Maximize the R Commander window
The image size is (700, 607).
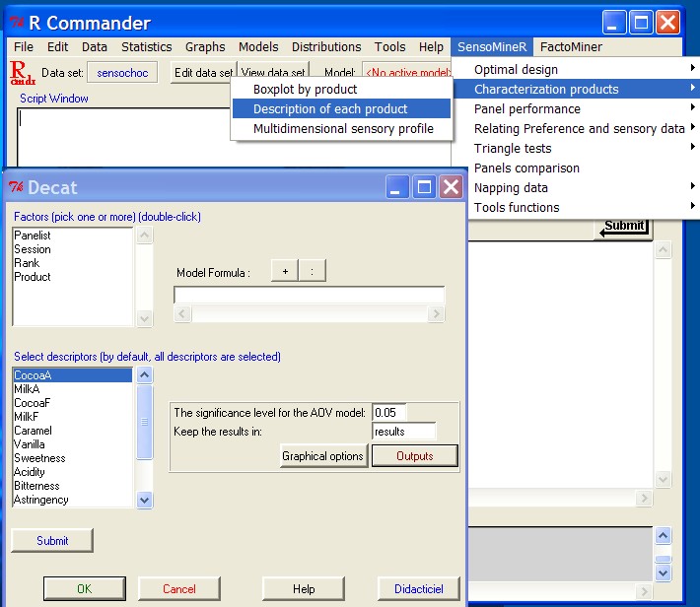pos(641,22)
